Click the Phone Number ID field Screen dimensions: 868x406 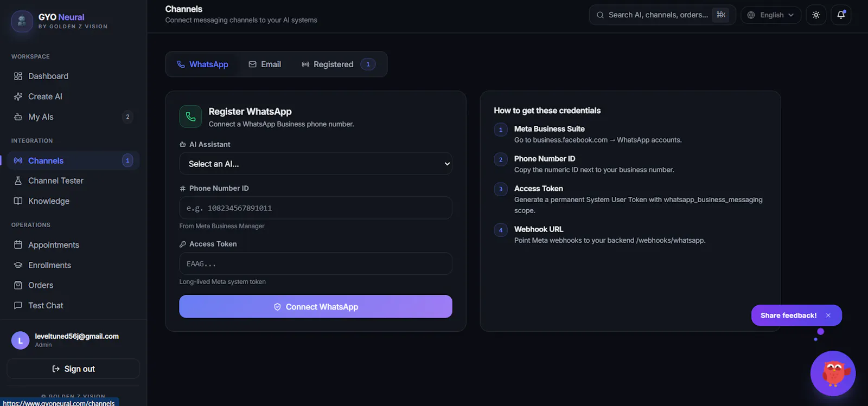point(316,208)
